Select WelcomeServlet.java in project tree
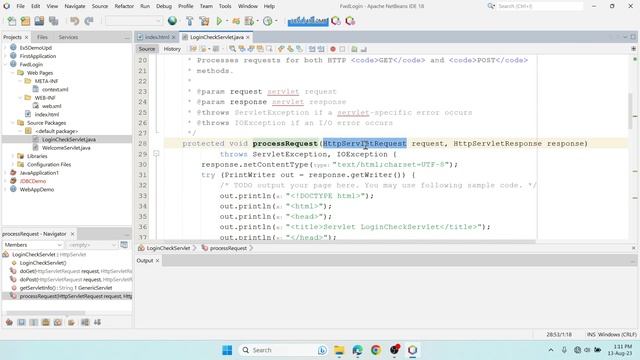 point(66,148)
